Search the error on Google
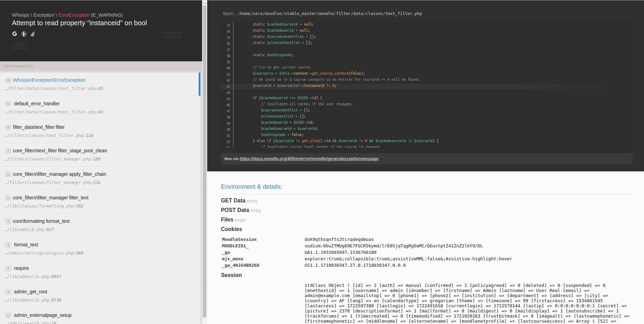This screenshot has width=644, height=324. coord(15,34)
